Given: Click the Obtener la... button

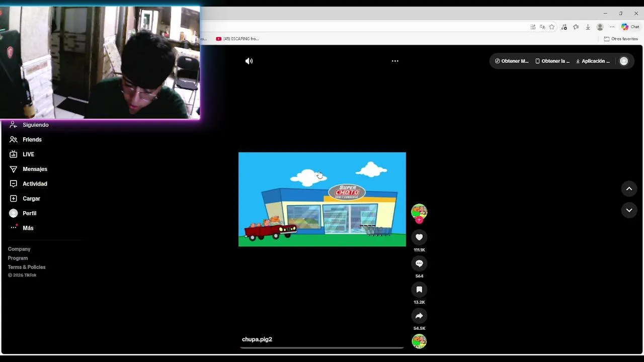Looking at the screenshot, I should [x=552, y=61].
